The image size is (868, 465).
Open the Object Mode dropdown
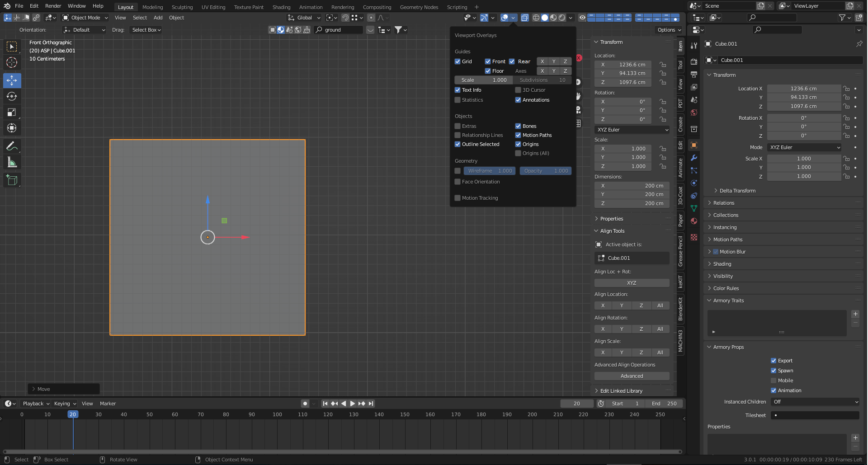85,18
